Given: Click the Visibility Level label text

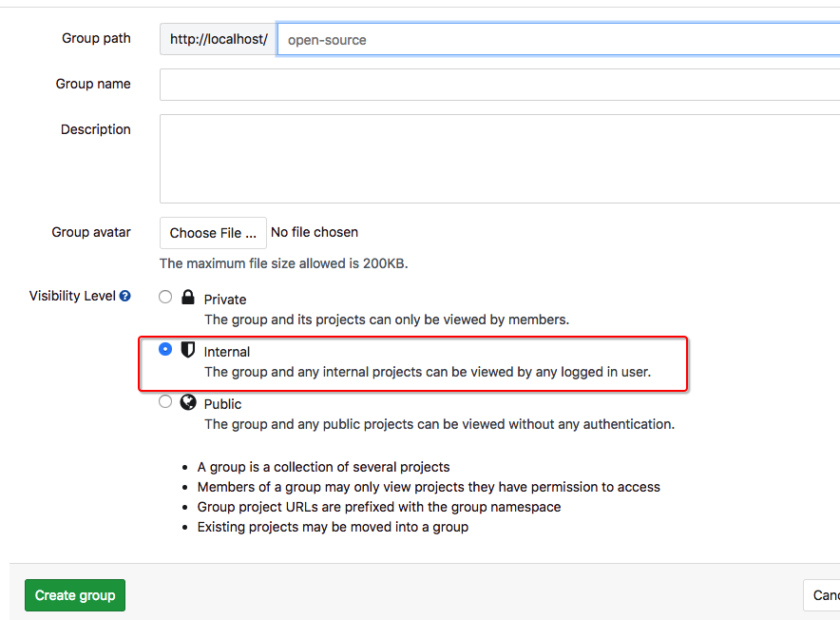Looking at the screenshot, I should (72, 296).
